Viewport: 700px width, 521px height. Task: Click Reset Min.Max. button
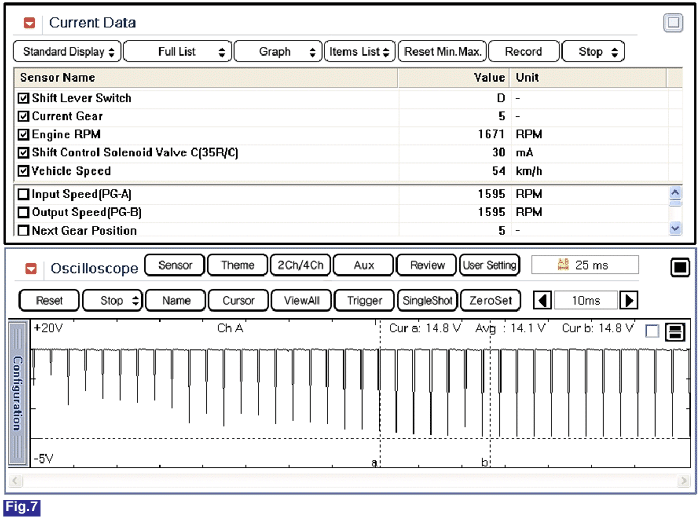[442, 51]
